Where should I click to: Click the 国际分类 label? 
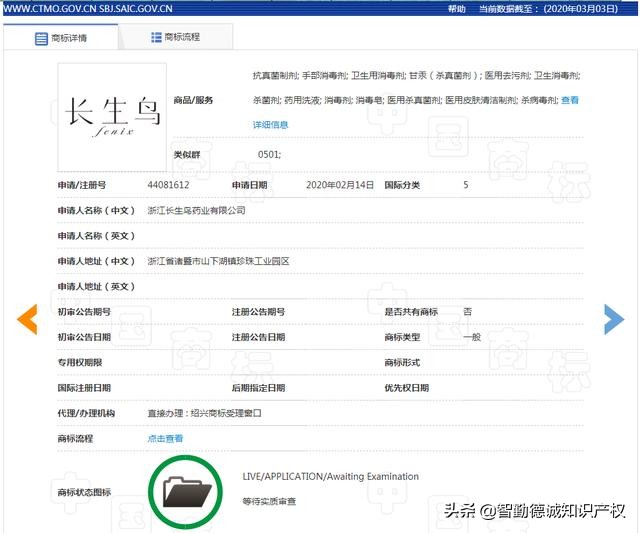tap(402, 185)
